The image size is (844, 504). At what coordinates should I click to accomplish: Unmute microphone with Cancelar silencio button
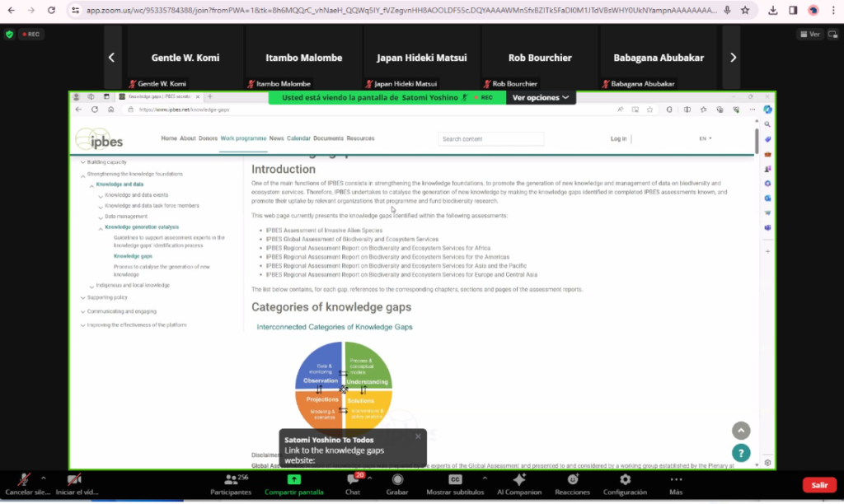click(x=24, y=480)
